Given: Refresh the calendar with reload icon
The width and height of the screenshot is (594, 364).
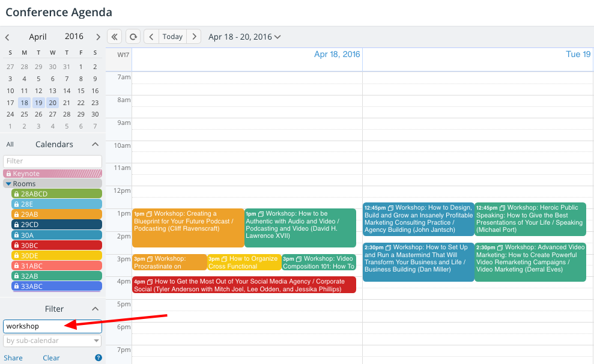Looking at the screenshot, I should pos(133,37).
